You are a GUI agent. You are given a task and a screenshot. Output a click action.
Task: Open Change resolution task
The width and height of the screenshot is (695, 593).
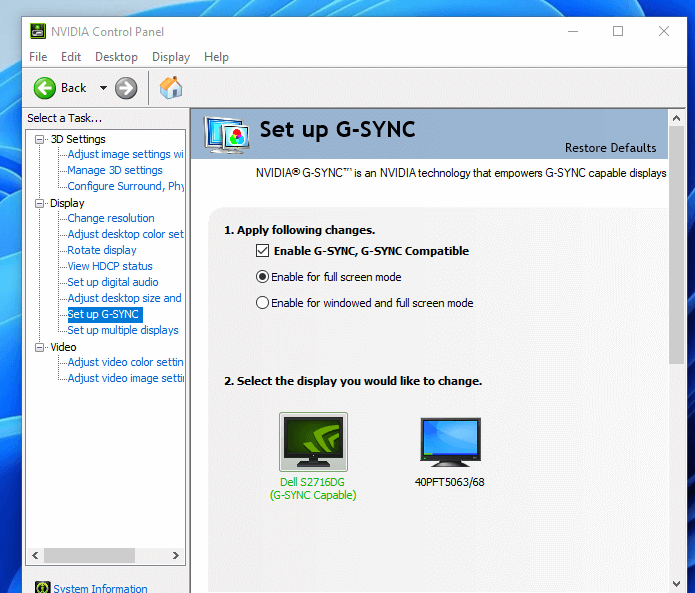pyautogui.click(x=111, y=218)
